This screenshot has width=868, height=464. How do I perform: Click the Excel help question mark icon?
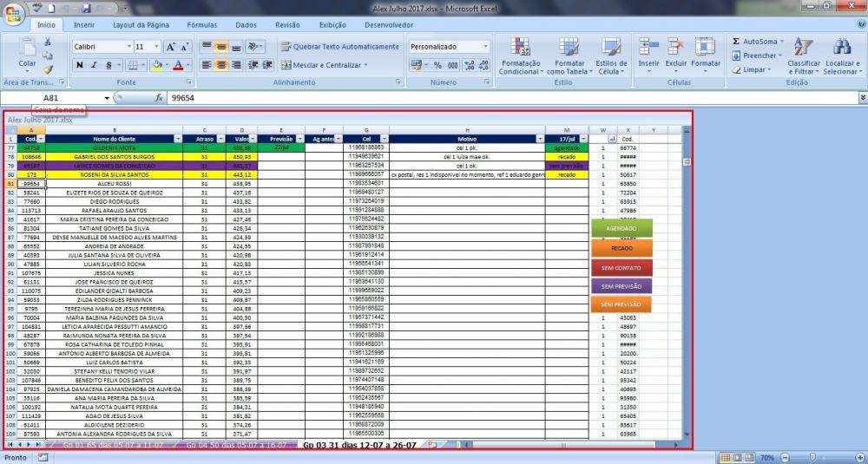pyautogui.click(x=861, y=24)
